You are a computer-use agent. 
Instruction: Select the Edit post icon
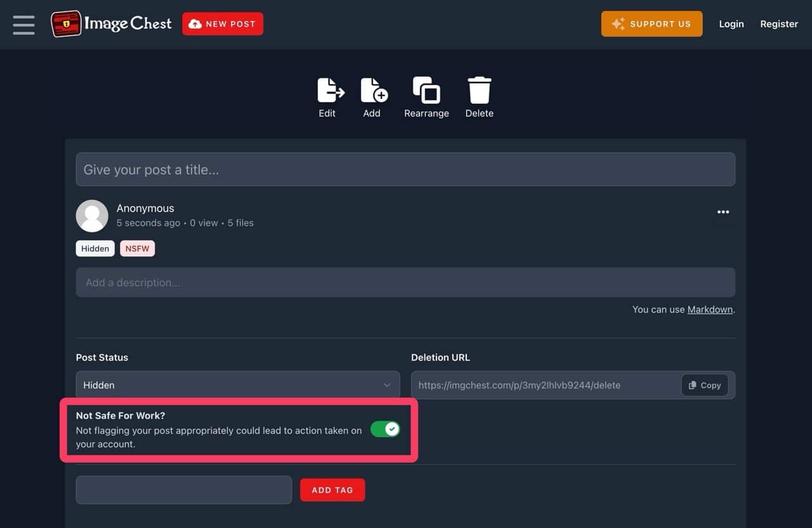click(x=329, y=90)
